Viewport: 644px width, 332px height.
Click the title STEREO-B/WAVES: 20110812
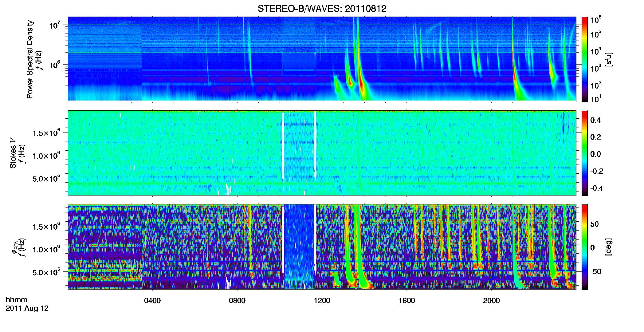click(x=322, y=9)
